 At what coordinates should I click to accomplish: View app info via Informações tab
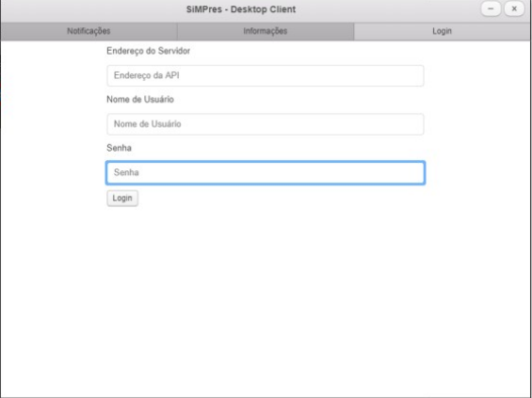click(x=266, y=31)
